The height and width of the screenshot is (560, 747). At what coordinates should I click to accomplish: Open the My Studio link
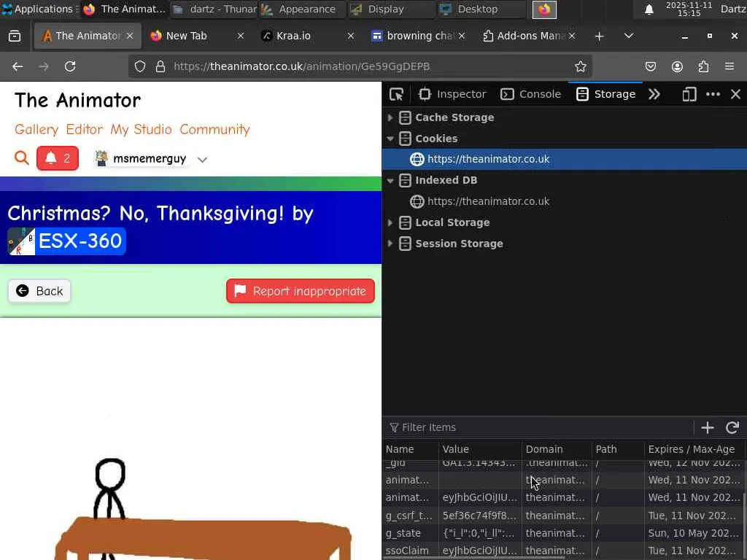(x=141, y=130)
